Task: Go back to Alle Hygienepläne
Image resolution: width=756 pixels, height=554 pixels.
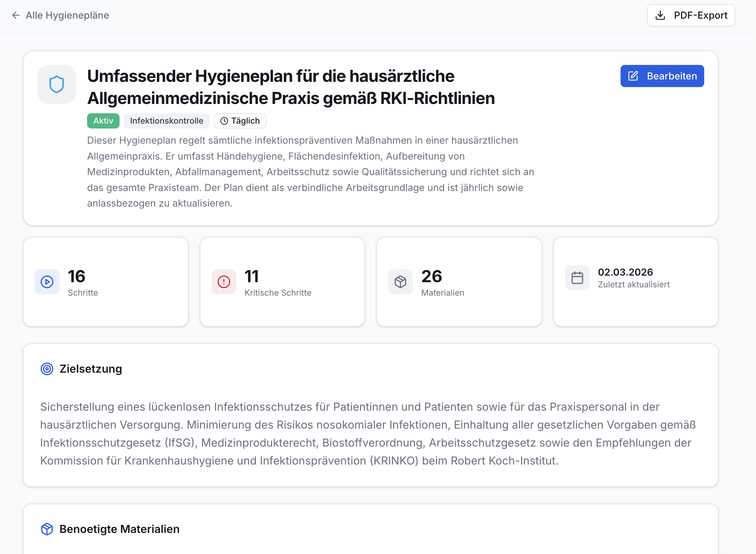Action: [60, 15]
